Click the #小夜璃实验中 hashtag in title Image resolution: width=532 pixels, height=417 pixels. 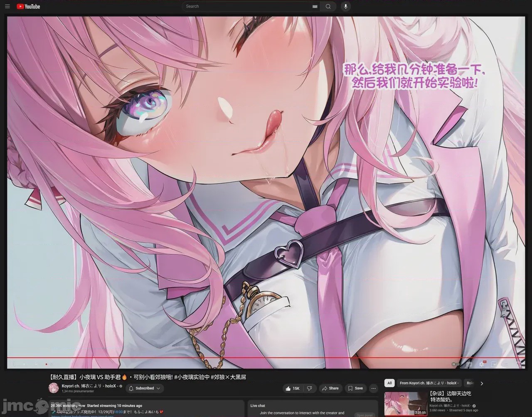point(192,377)
